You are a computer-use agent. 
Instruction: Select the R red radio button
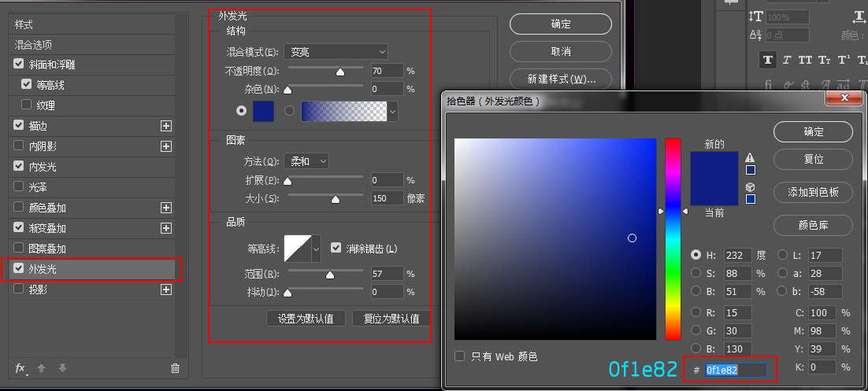tap(696, 312)
